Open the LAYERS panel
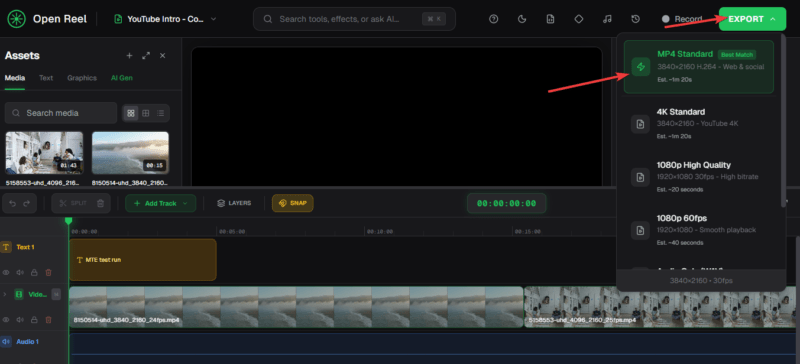Image resolution: width=800 pixels, height=364 pixels. click(x=234, y=203)
